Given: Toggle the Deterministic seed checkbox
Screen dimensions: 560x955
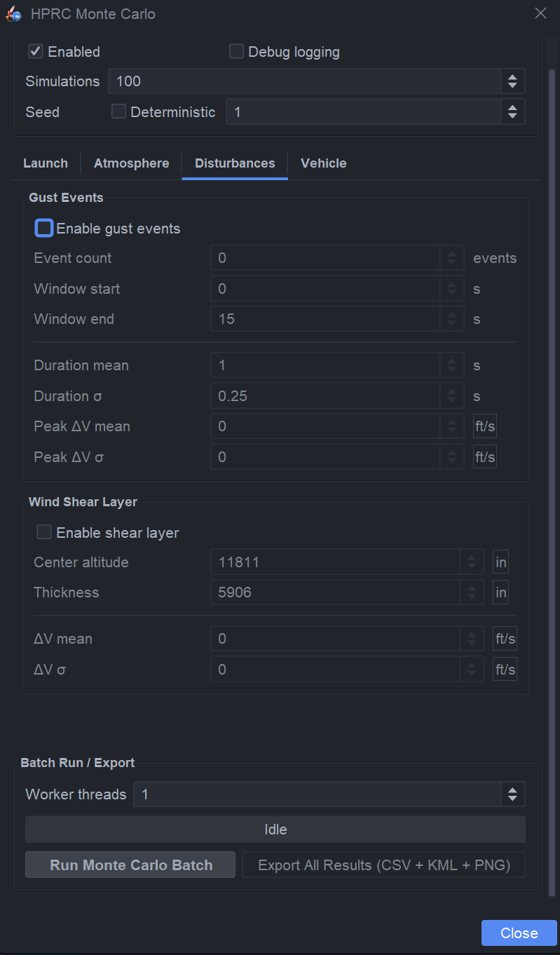Looking at the screenshot, I should click(x=119, y=112).
